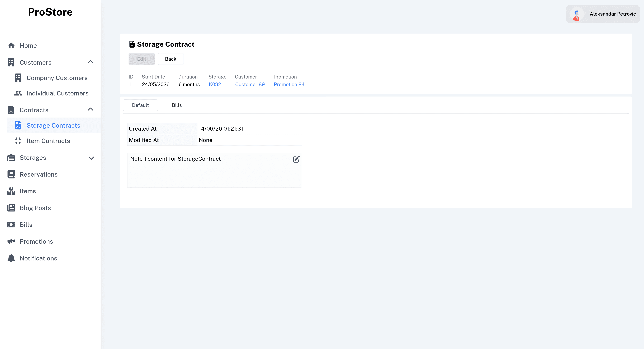
Task: Click the start date 24/05/2026
Action: pyautogui.click(x=155, y=84)
